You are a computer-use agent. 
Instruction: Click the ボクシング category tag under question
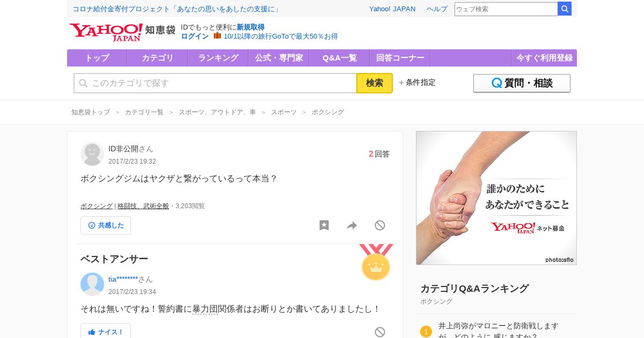(97, 206)
